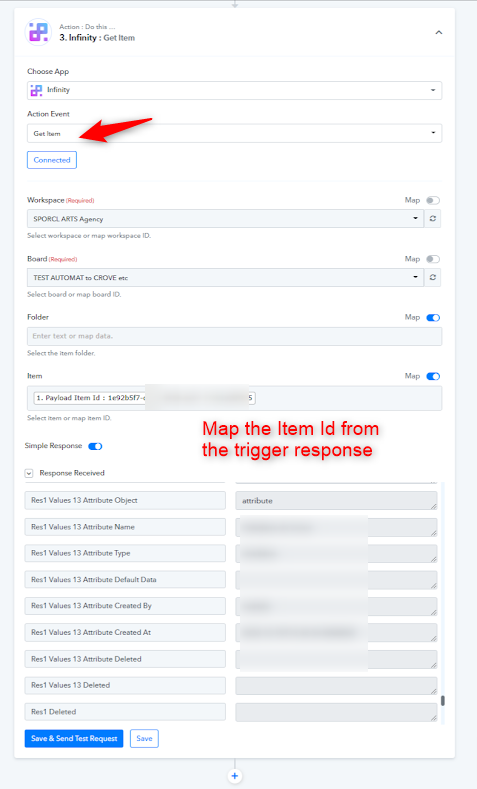Open the Choose App dropdown
Screen dimensions: 477x789
coord(234,91)
